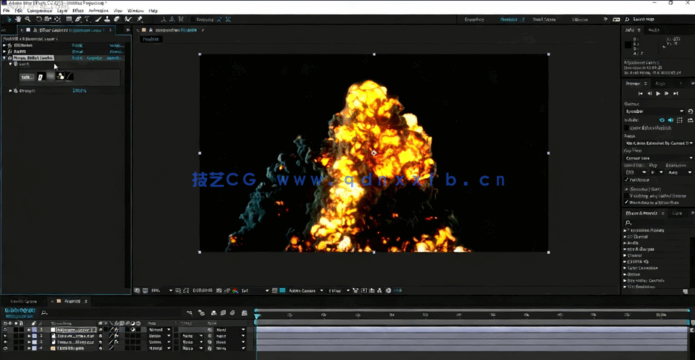Select the Zoom magnifier tool
Viewport: 695px width, 360px height.
(27, 19)
